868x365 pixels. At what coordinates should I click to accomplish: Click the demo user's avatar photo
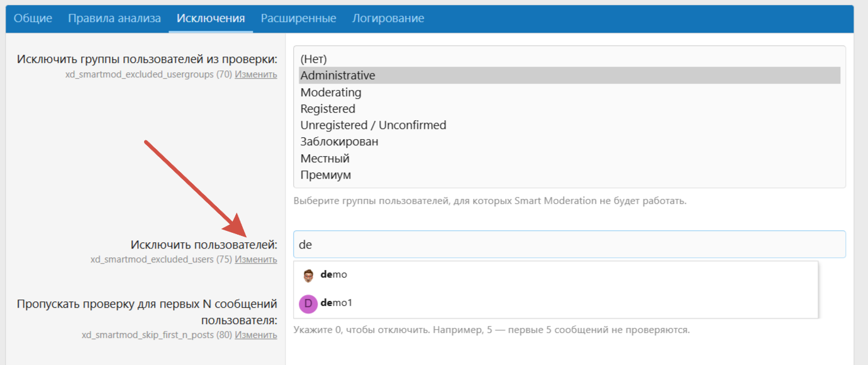pos(308,276)
